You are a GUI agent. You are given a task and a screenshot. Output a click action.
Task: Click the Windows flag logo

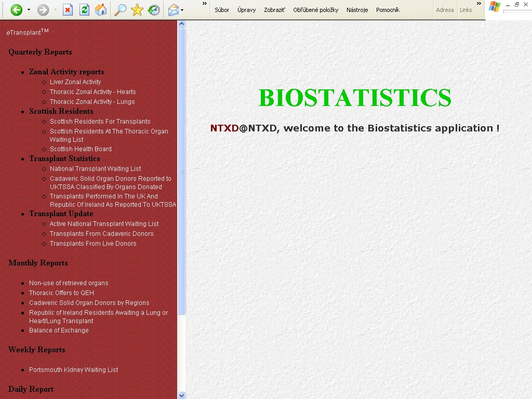[495, 7]
